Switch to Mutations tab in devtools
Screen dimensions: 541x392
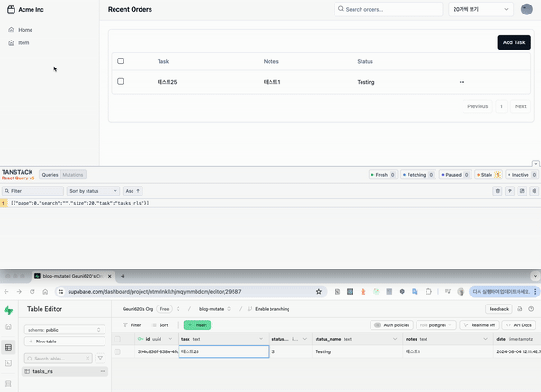coord(73,175)
